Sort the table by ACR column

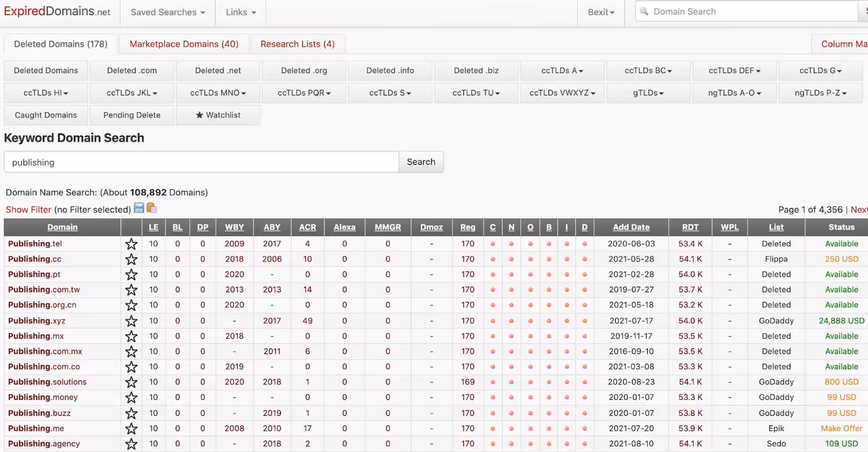tap(308, 227)
